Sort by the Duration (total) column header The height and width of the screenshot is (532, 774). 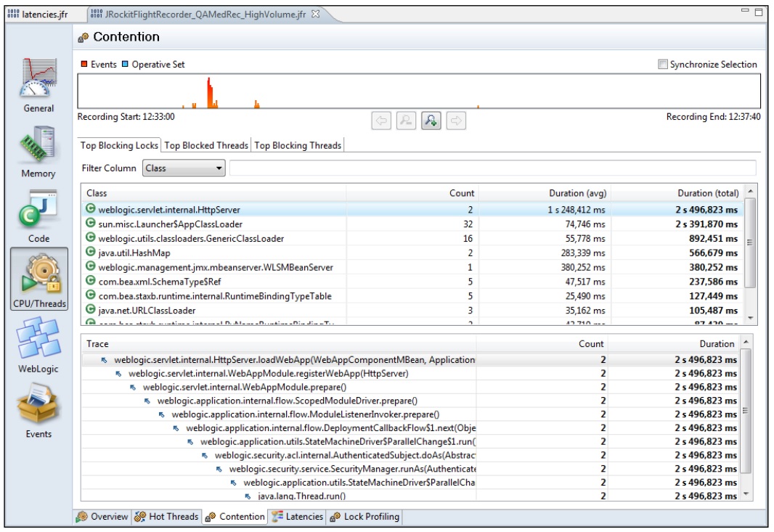682,193
